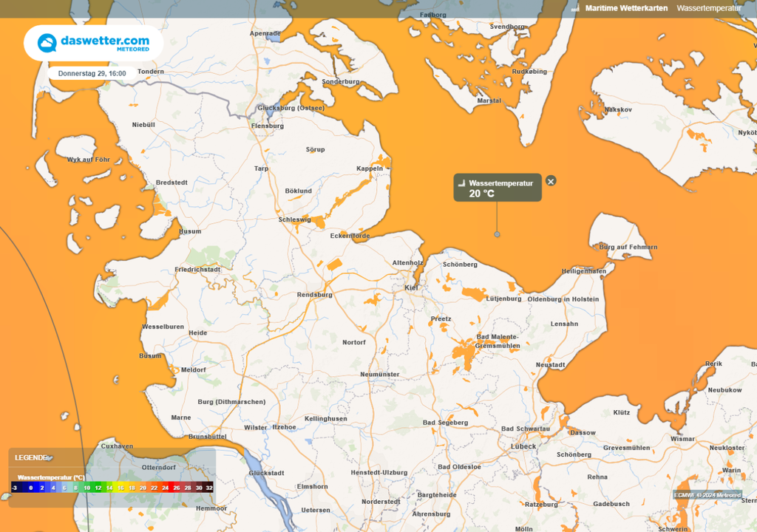This screenshot has height=532, width=757.
Task: Collapse the LEGENDE panel header
Action: (x=32, y=457)
